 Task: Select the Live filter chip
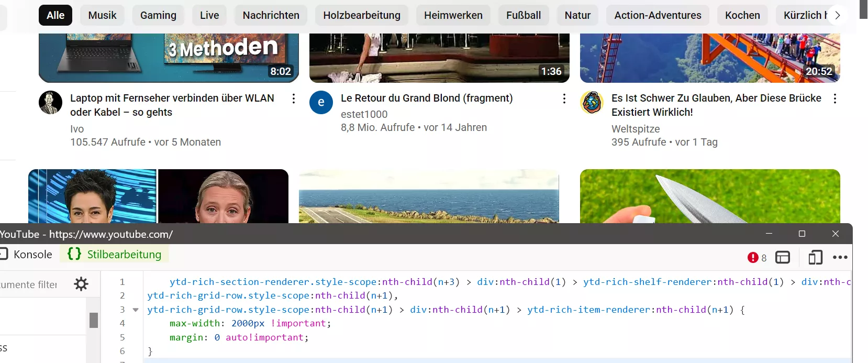click(x=209, y=15)
